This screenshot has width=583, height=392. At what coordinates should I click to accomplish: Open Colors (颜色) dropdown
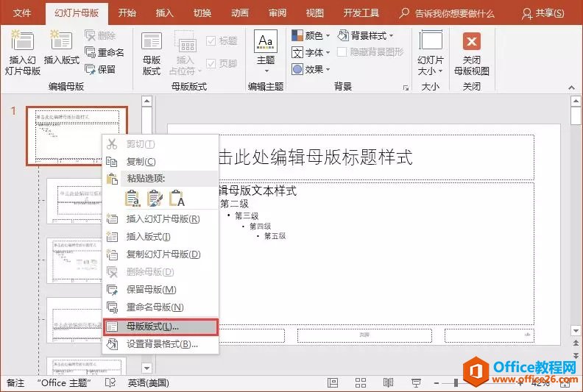click(311, 36)
